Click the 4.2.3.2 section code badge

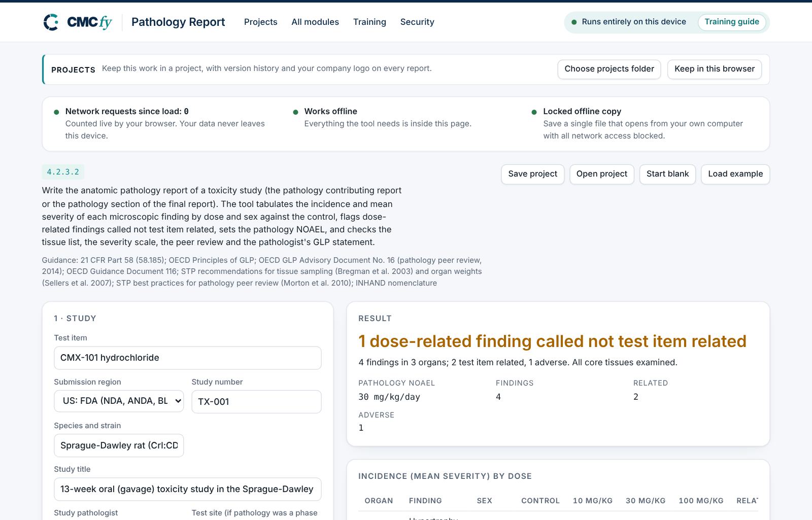(x=63, y=172)
